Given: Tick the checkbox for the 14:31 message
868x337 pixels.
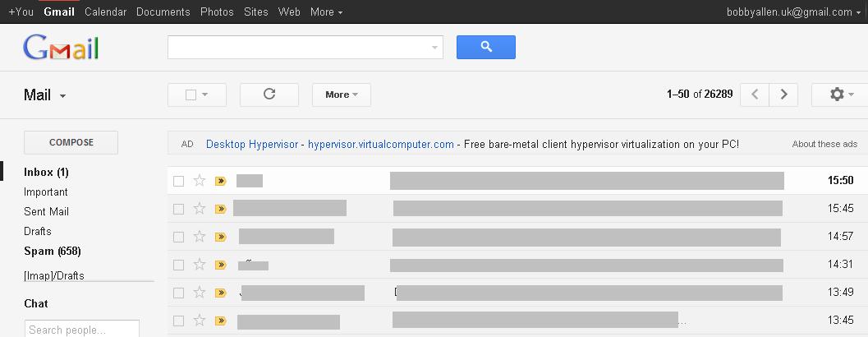Looking at the screenshot, I should 178,265.
